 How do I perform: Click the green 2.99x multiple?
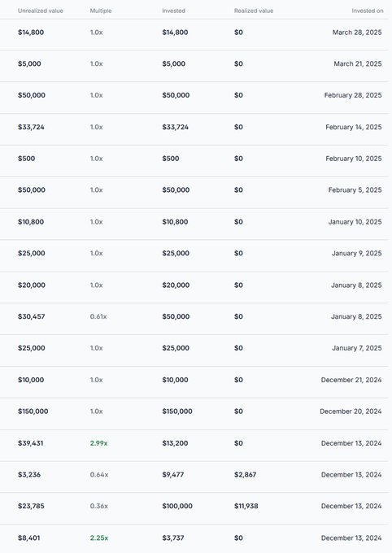98,443
